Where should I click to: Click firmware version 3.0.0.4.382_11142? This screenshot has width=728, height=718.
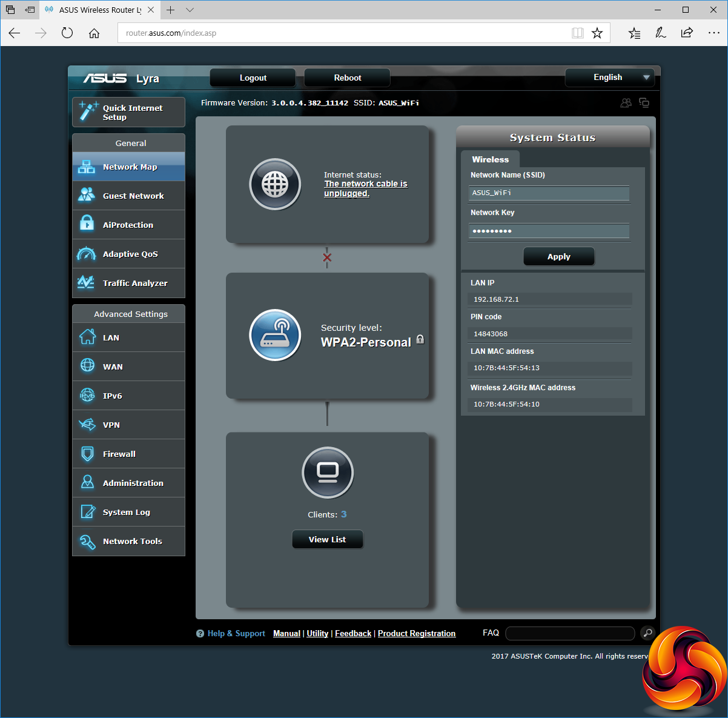click(309, 103)
